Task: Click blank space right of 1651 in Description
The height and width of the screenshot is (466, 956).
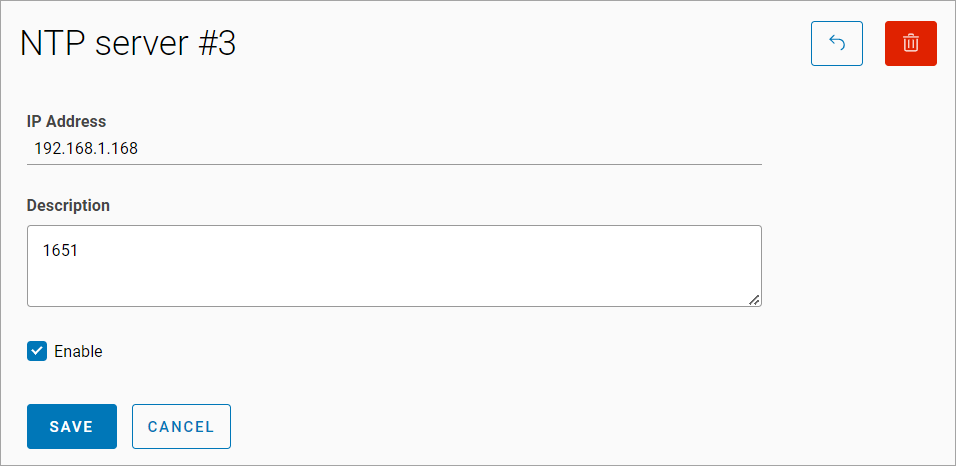Action: coord(400,251)
